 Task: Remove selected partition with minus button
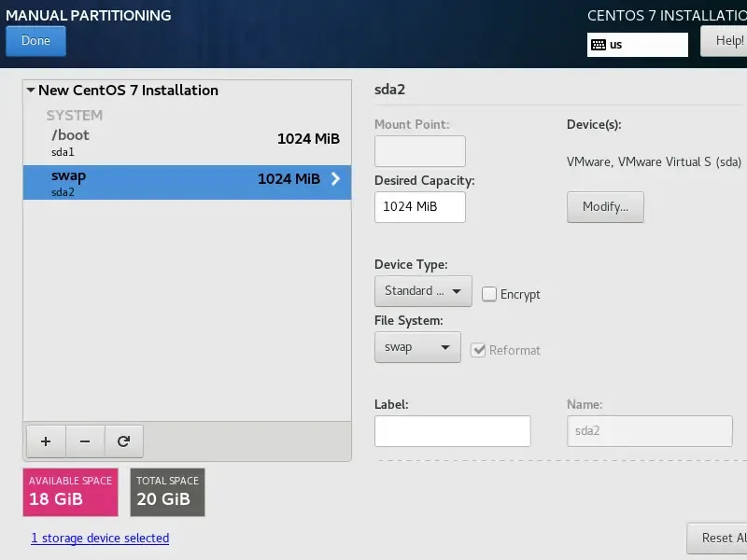[85, 441]
